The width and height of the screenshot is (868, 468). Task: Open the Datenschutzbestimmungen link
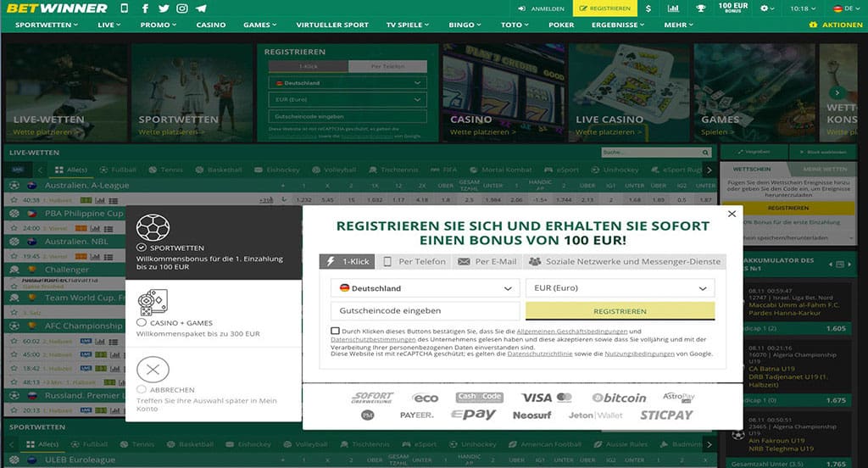pyautogui.click(x=373, y=339)
